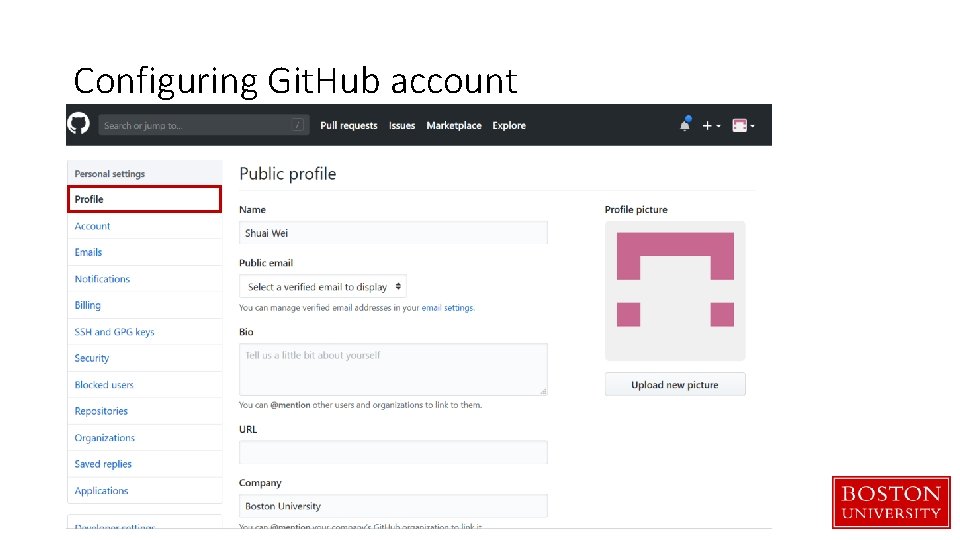Click the Company field with Boston University
Image resolution: width=960 pixels, height=540 pixels.
click(393, 506)
